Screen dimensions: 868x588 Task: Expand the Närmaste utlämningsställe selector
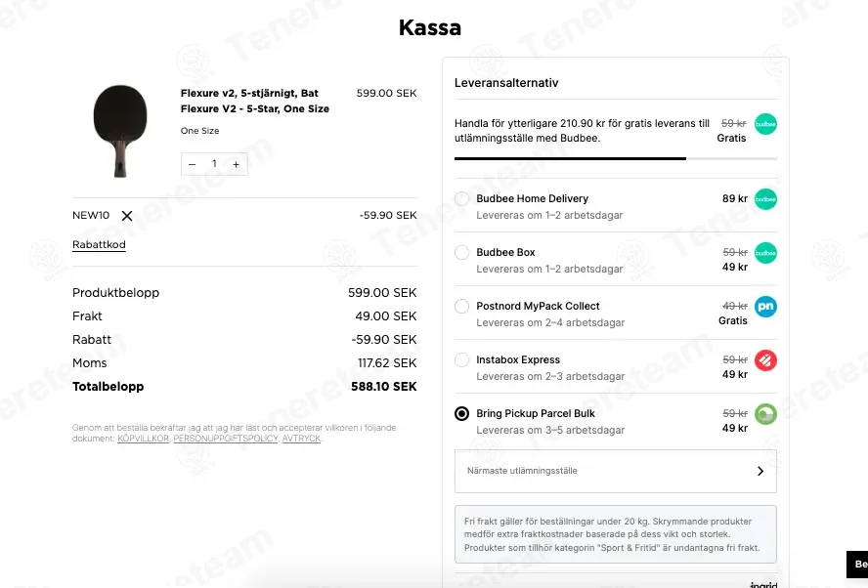pos(616,471)
